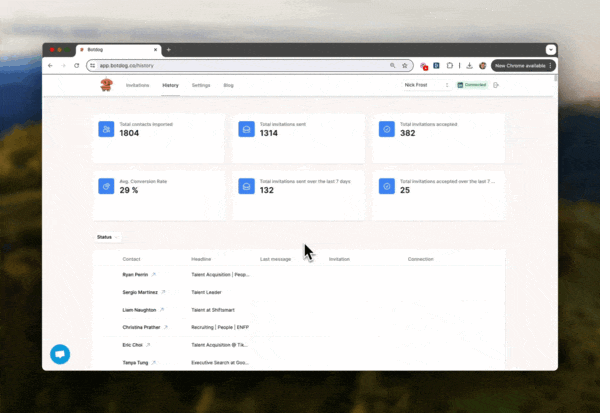
Task: Open Ryan Perrin's external profile link icon
Action: 154,275
